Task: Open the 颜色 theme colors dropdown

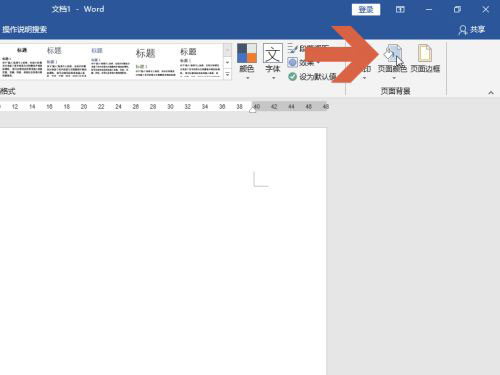Action: click(x=247, y=62)
